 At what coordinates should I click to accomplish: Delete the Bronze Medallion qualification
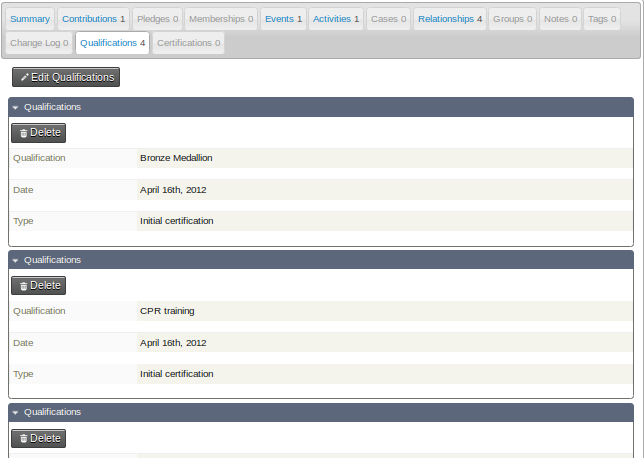point(38,132)
